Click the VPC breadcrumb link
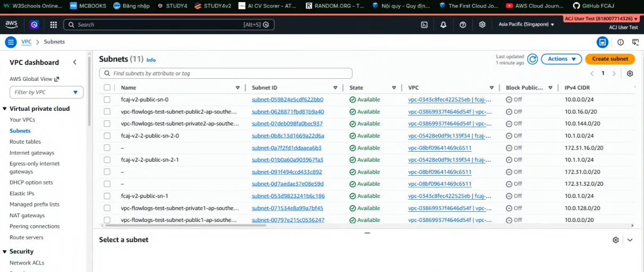This screenshot has width=644, height=272. [x=26, y=42]
